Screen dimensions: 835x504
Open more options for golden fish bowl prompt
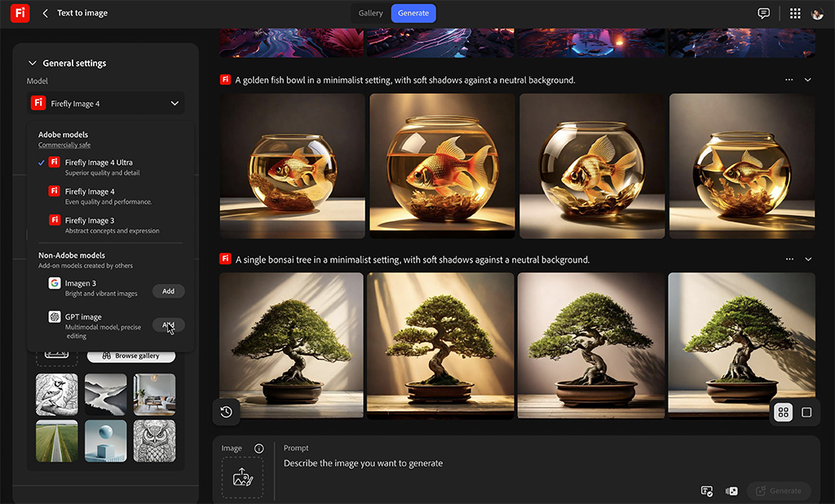789,79
